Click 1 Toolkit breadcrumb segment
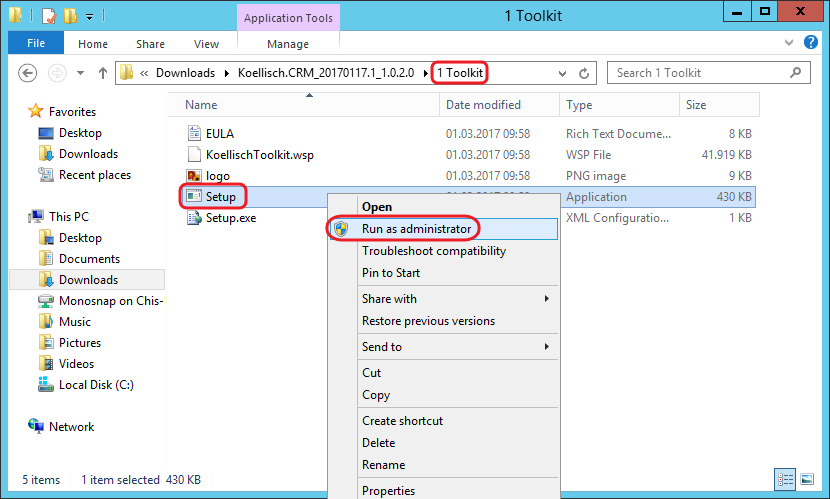 pos(459,73)
